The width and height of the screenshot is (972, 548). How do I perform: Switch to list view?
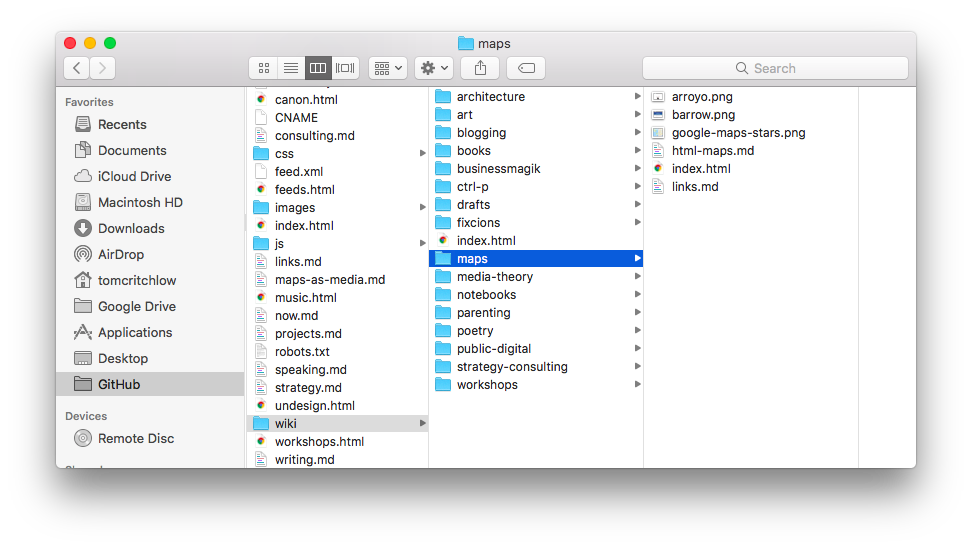[x=291, y=68]
